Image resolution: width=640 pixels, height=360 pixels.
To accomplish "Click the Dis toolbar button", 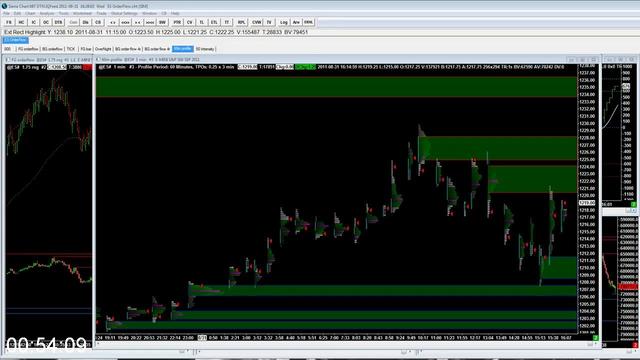I will coord(85,22).
